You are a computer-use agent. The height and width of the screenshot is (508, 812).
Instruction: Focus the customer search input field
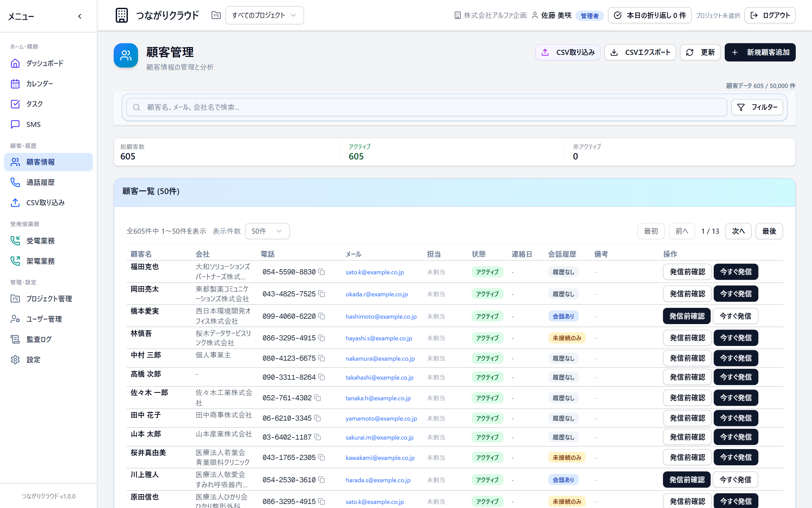(427, 107)
